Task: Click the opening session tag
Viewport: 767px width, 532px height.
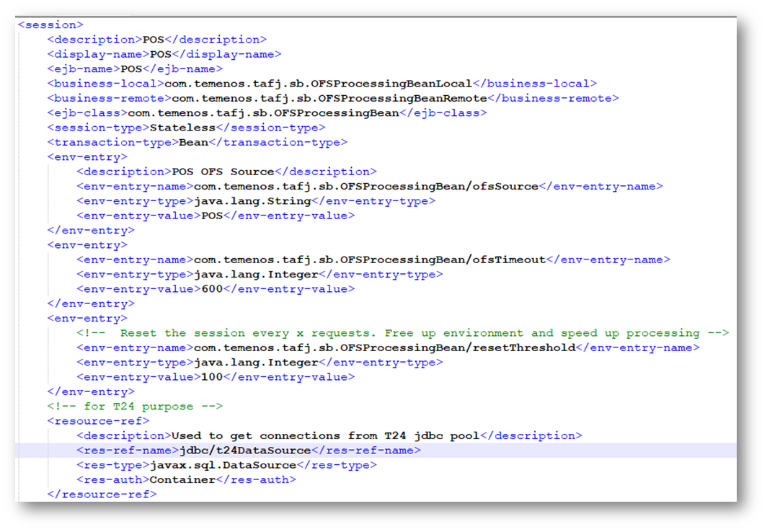Action: 50,25
